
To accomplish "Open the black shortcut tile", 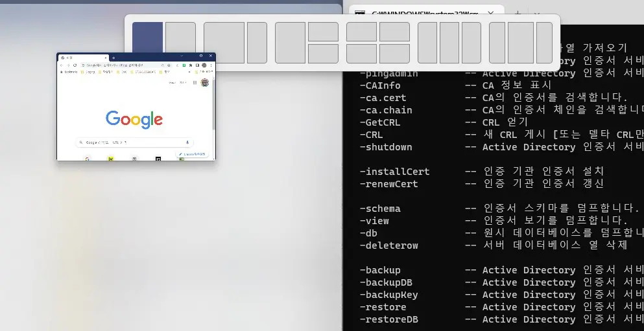I will pyautogui.click(x=158, y=158).
